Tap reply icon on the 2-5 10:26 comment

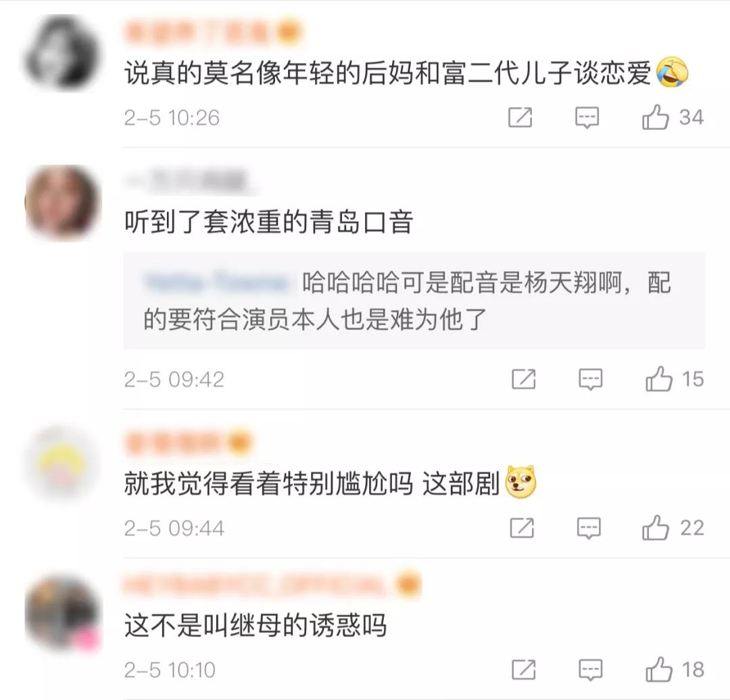point(587,118)
